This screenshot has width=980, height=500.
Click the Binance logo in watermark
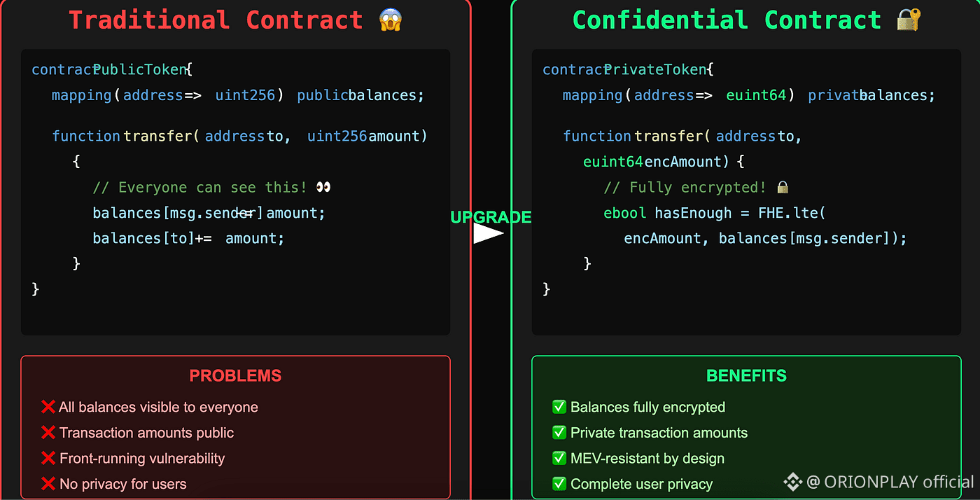(792, 482)
